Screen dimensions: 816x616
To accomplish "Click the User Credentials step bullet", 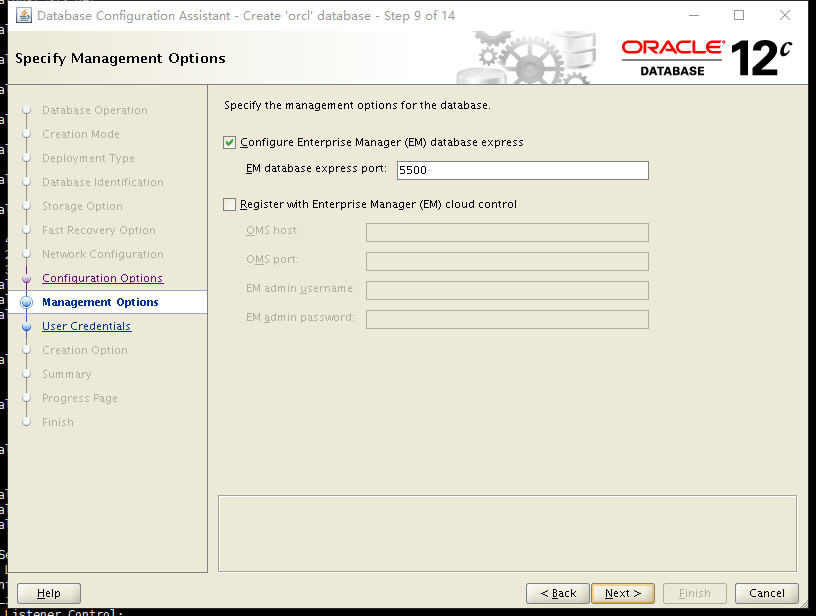I will tap(27, 327).
